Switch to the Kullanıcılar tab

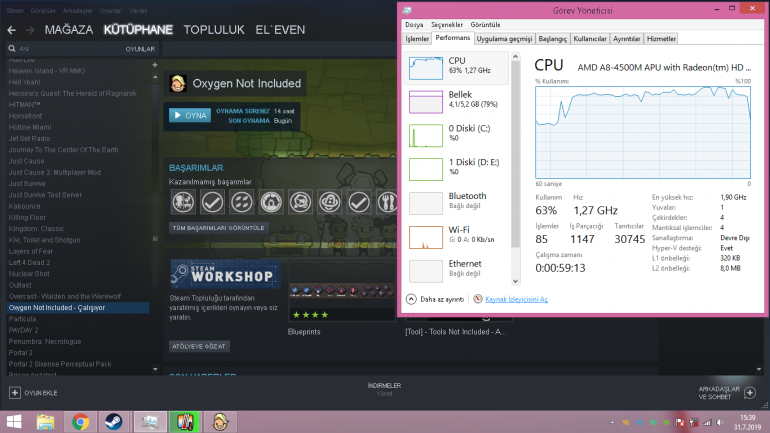tap(590, 39)
